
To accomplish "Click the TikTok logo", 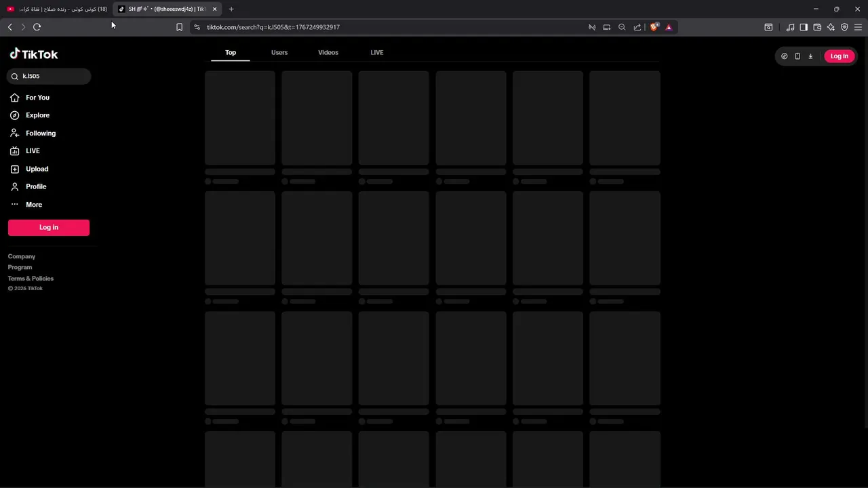I will [x=34, y=54].
